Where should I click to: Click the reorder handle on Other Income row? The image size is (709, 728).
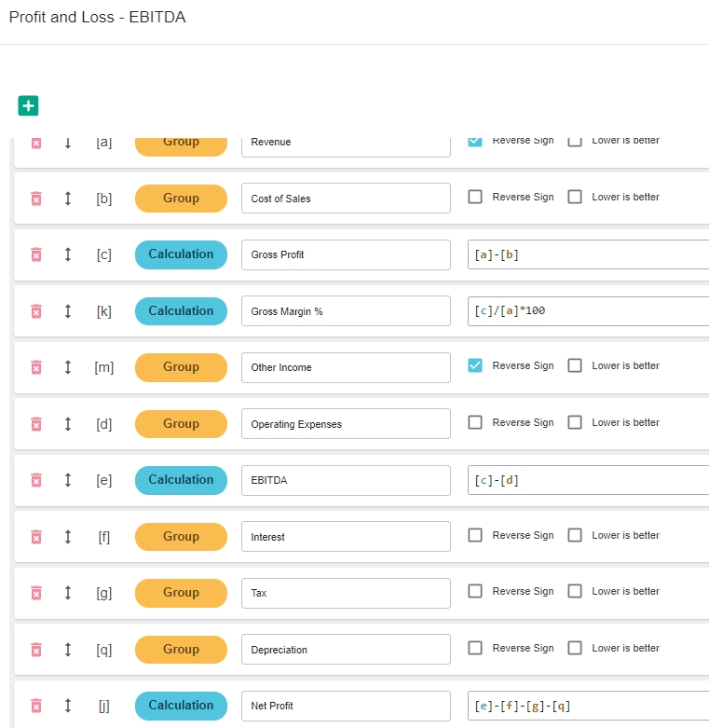point(68,367)
